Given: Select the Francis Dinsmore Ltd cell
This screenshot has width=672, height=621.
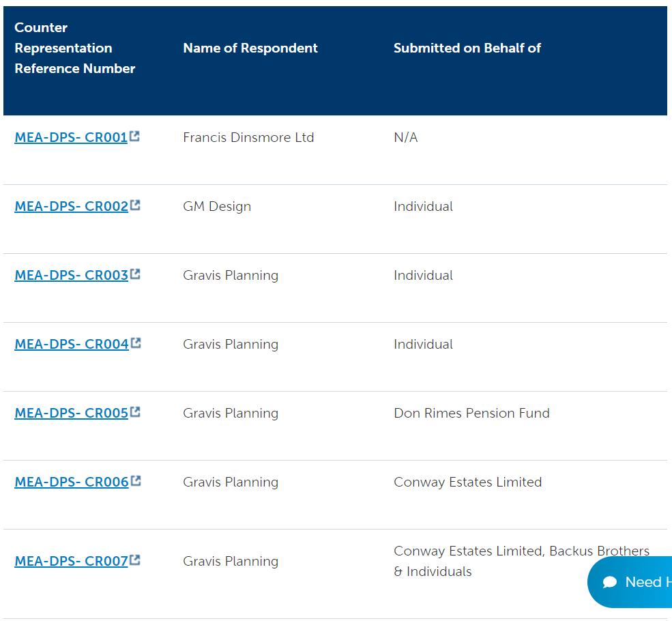Looking at the screenshot, I should click(x=248, y=137).
